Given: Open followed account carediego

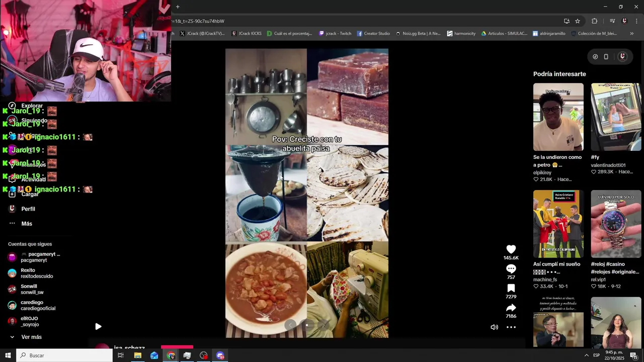Looking at the screenshot, I should pos(32,305).
